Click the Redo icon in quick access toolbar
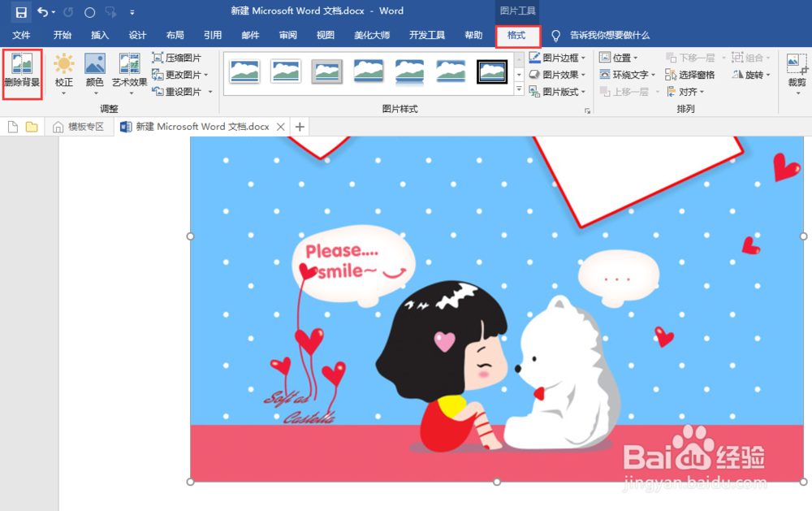Viewport: 812px width, 511px height. point(68,11)
